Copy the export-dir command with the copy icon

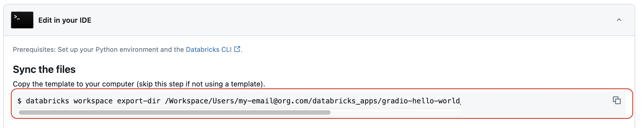tap(617, 100)
